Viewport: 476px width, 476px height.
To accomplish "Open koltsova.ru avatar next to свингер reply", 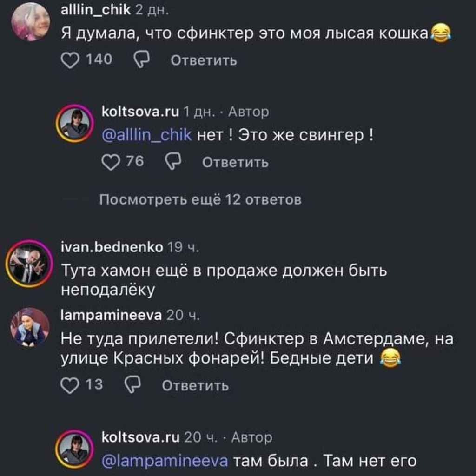I will point(75,123).
